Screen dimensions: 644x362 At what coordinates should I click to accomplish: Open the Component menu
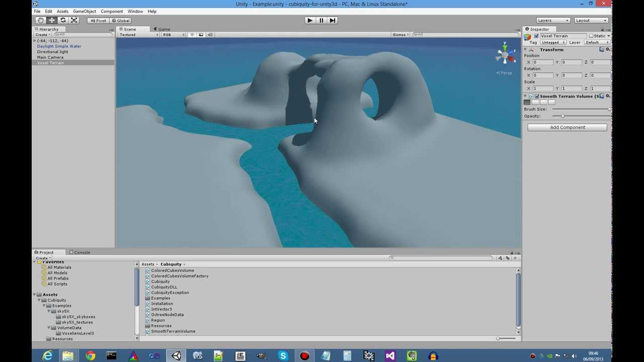112,11
